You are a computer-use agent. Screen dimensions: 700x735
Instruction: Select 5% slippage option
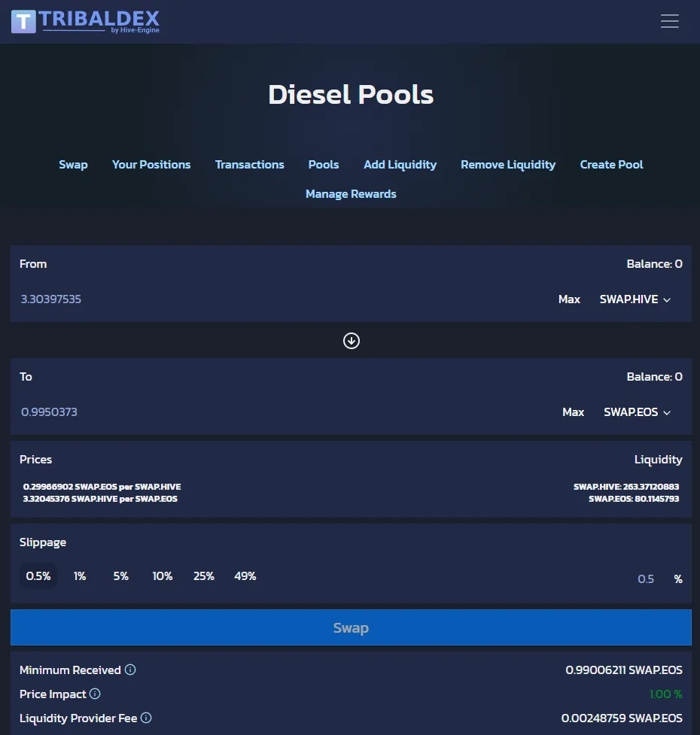(x=121, y=576)
